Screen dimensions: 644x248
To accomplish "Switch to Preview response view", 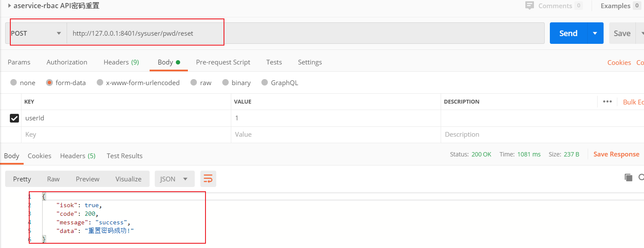I will (x=88, y=179).
